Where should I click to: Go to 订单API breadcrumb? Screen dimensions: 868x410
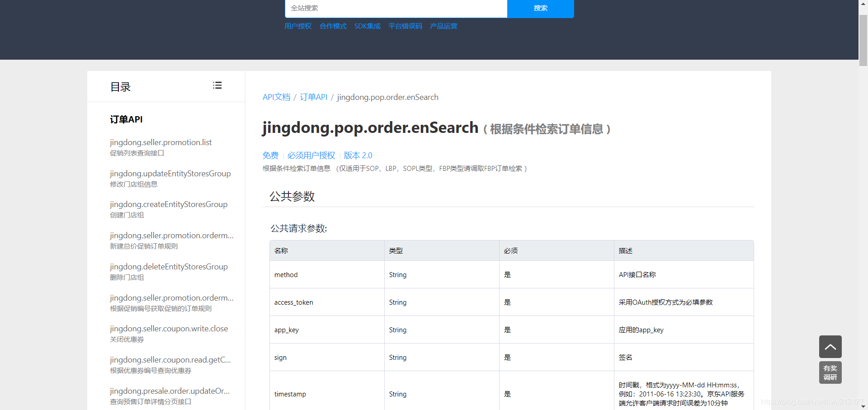pos(313,97)
